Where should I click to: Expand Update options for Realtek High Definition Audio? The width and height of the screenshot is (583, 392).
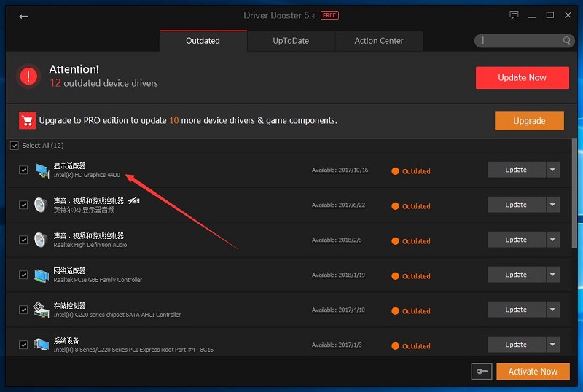552,240
